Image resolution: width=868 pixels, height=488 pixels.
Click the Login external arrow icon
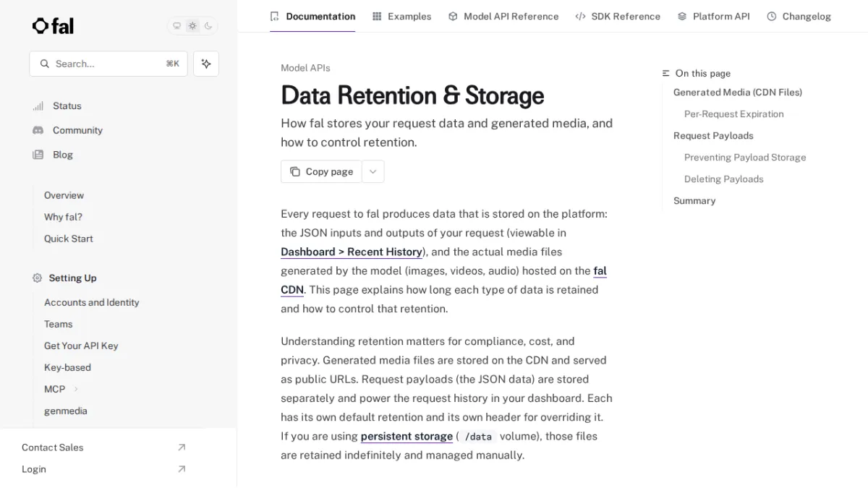click(x=182, y=469)
